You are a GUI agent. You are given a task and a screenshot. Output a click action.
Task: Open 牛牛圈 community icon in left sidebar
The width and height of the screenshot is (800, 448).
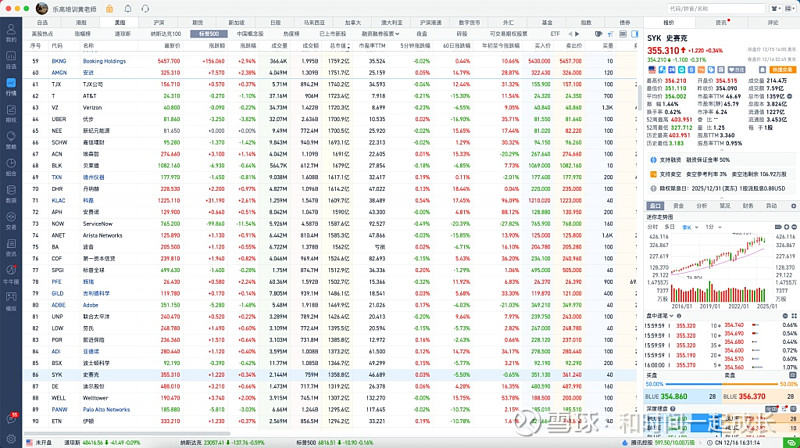[11, 275]
